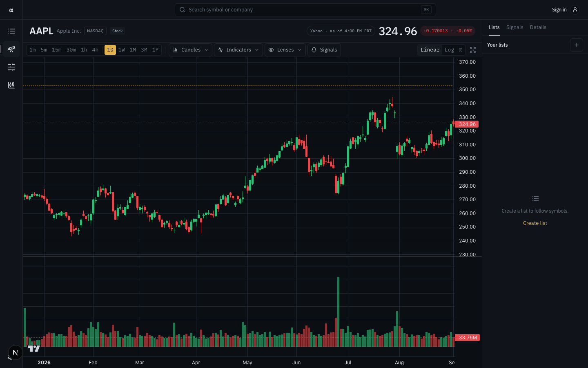Select the 1D timeframe
588x368 pixels.
(x=110, y=50)
